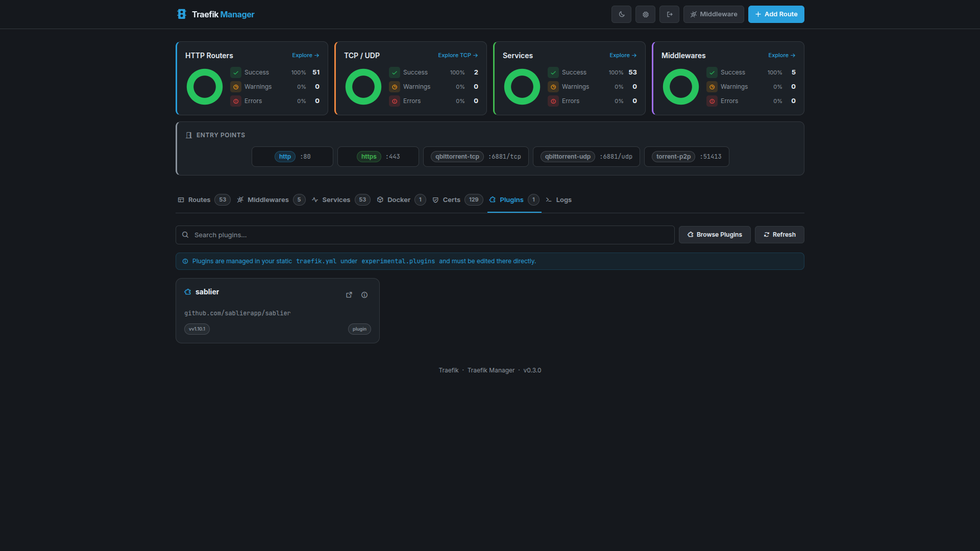980x551 pixels.
Task: Switch to the Logs tab
Action: (x=563, y=199)
